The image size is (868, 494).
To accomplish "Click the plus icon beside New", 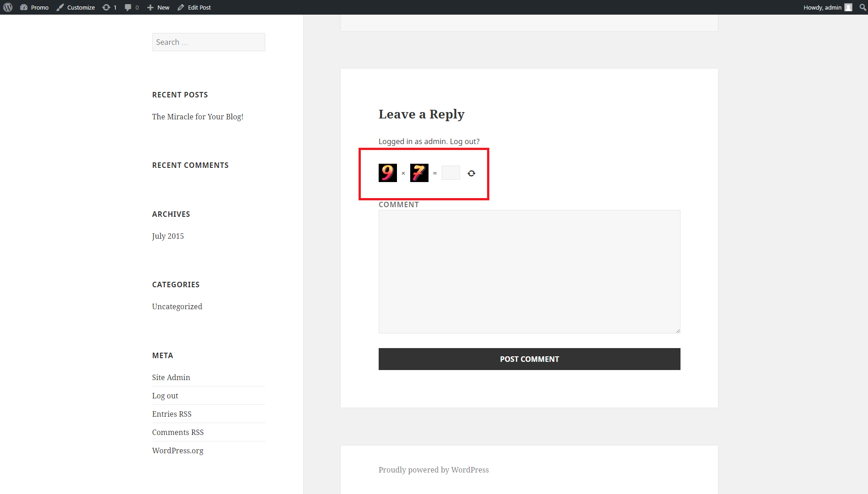I will 150,7.
